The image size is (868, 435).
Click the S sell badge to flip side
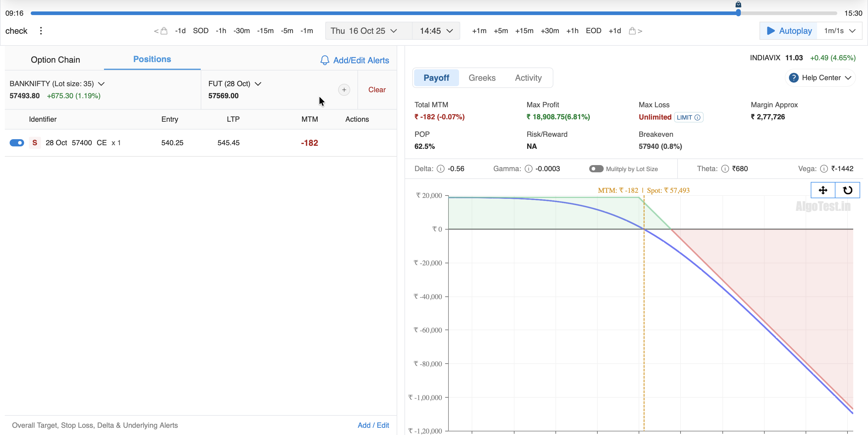(x=35, y=143)
